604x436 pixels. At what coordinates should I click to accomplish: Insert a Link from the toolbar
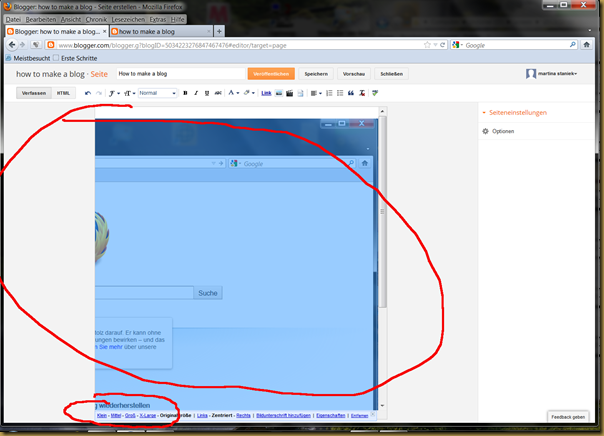point(266,93)
